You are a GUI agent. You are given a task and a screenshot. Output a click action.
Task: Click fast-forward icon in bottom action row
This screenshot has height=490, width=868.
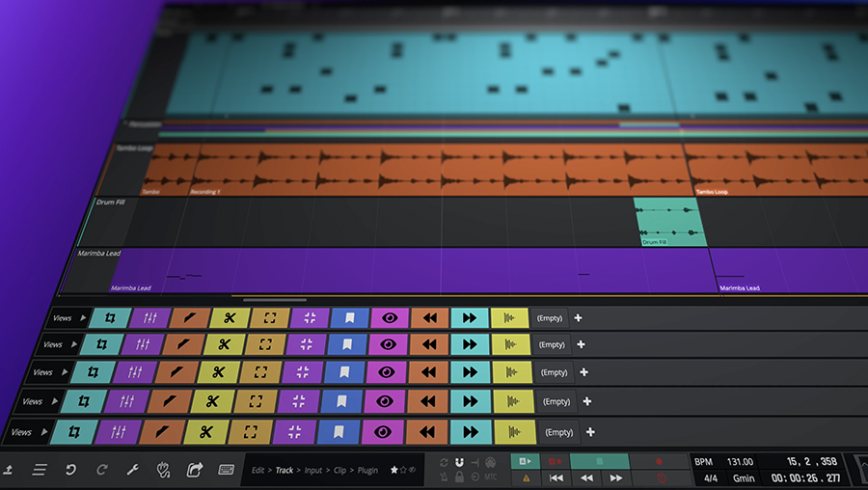pyautogui.click(x=471, y=432)
